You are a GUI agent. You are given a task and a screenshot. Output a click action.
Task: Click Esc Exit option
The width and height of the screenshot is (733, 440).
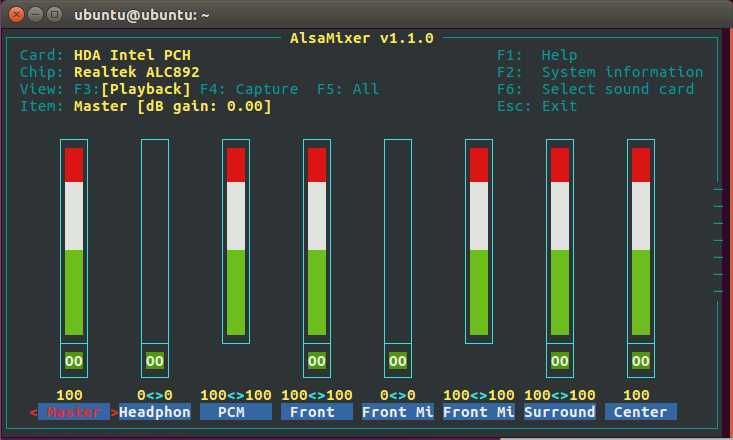pos(537,106)
